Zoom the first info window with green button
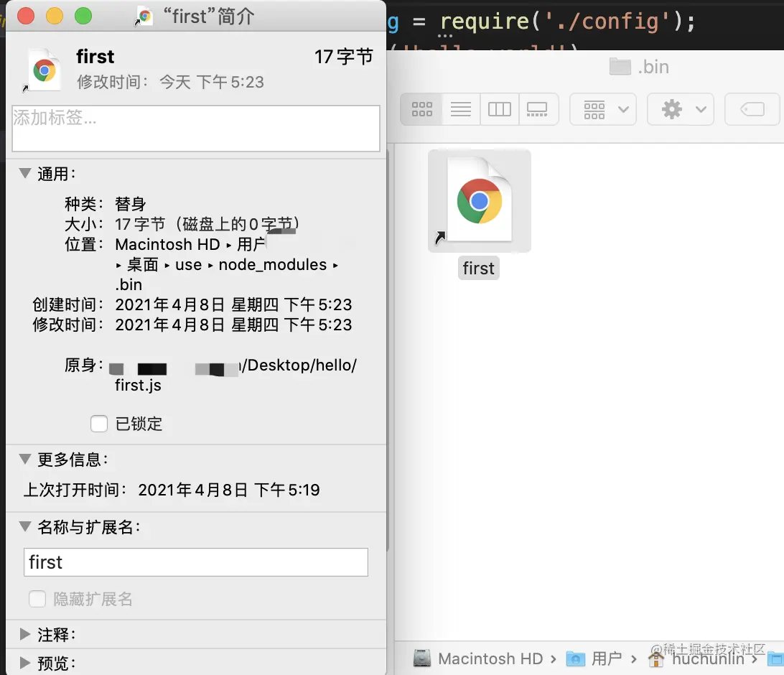Viewport: 784px width, 675px height. click(x=83, y=16)
